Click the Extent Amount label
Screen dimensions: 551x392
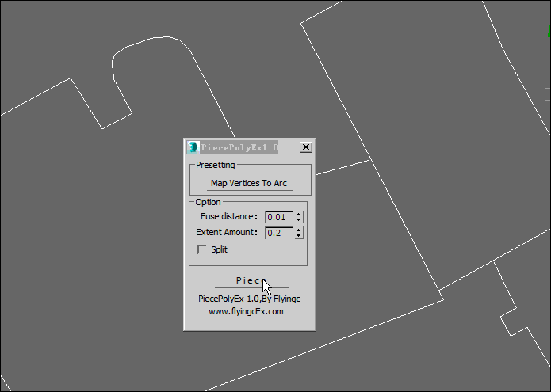click(227, 232)
